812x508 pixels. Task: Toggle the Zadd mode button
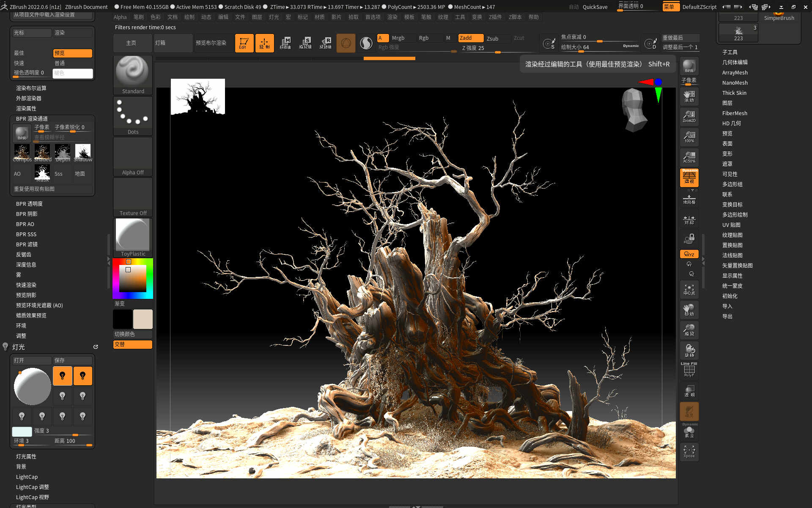coord(470,38)
